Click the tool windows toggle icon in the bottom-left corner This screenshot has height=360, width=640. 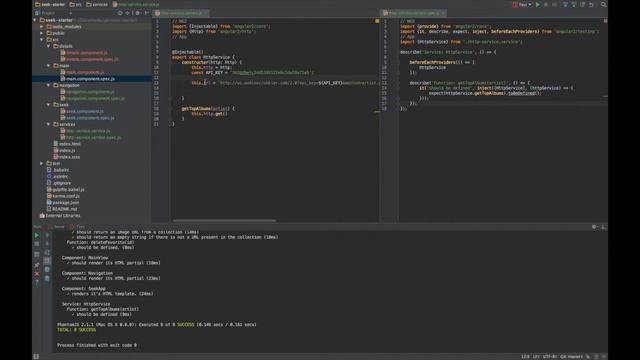pos(36,356)
